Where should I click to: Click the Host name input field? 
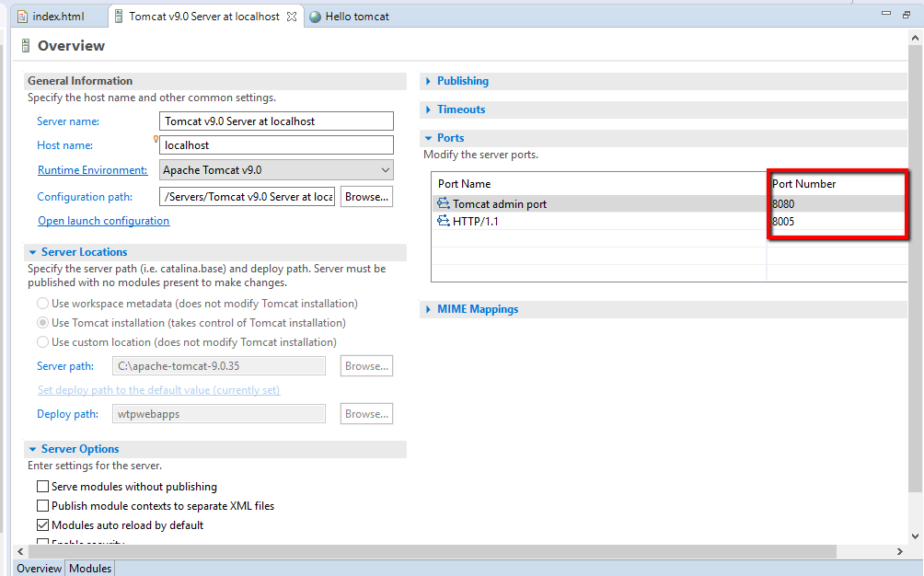point(276,144)
